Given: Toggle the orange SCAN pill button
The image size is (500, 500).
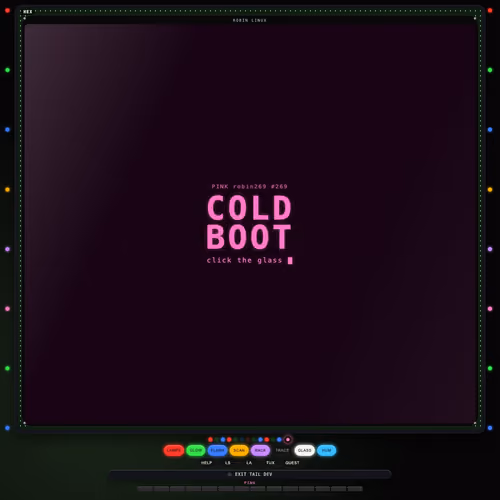Looking at the screenshot, I should click(239, 450).
